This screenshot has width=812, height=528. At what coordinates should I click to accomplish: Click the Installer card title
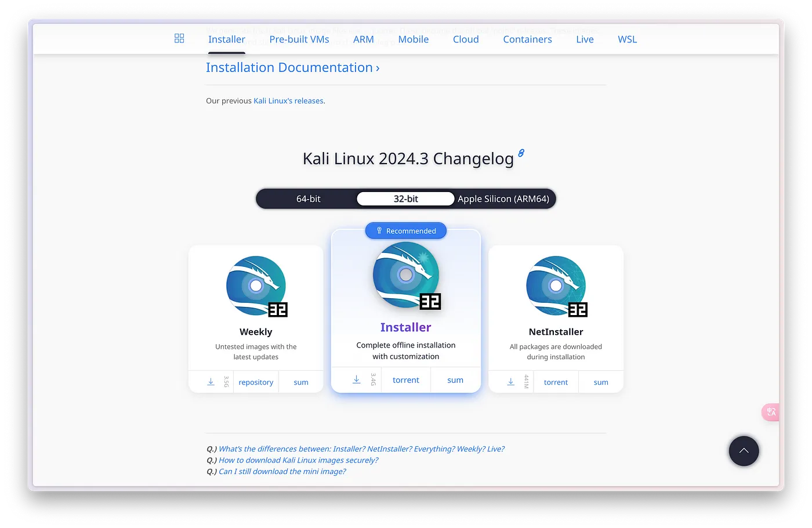coord(406,327)
